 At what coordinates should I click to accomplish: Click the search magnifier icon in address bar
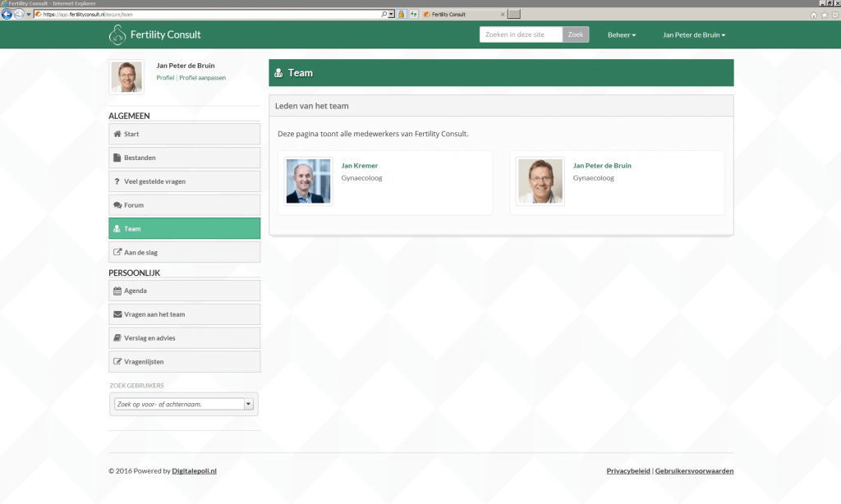point(384,15)
